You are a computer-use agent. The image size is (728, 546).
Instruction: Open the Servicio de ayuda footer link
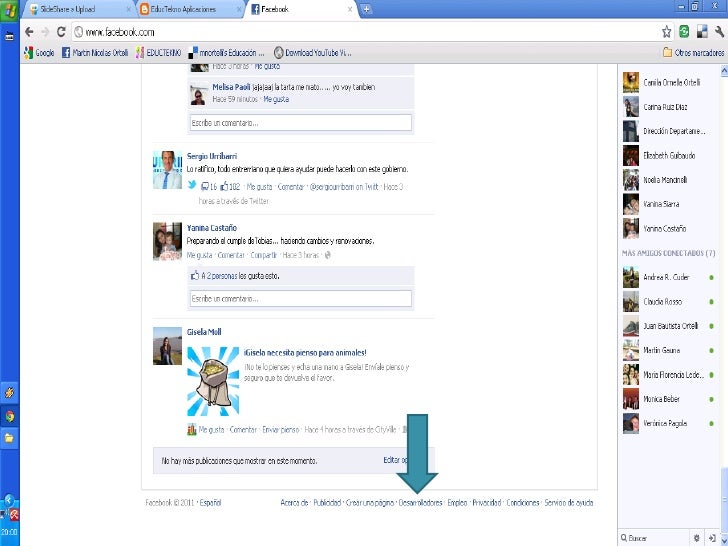(569, 502)
